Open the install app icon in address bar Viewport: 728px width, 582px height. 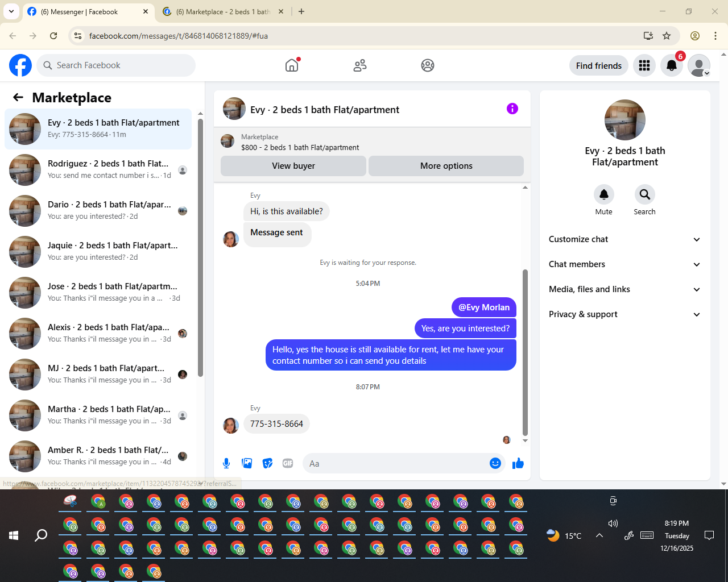[648, 36]
